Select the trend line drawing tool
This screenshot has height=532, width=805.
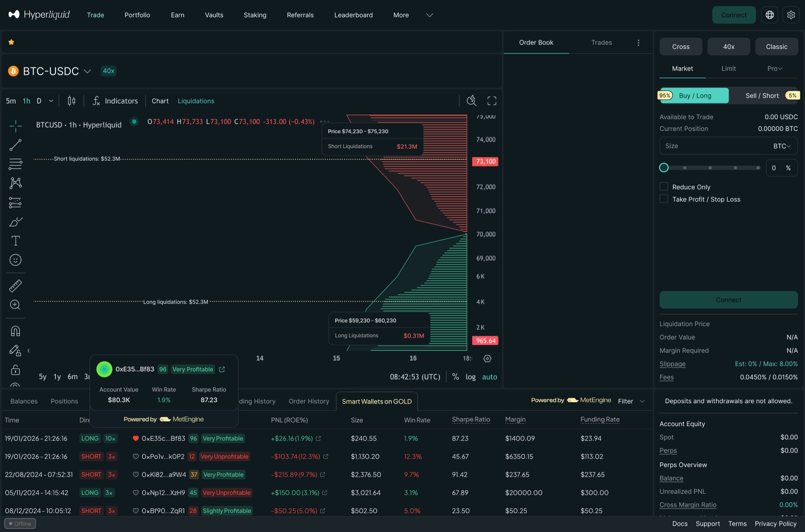point(15,145)
